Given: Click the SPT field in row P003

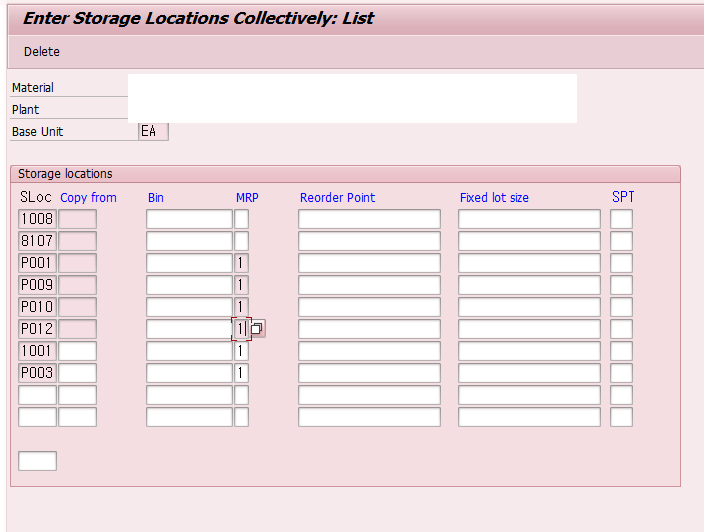Looking at the screenshot, I should tap(621, 373).
